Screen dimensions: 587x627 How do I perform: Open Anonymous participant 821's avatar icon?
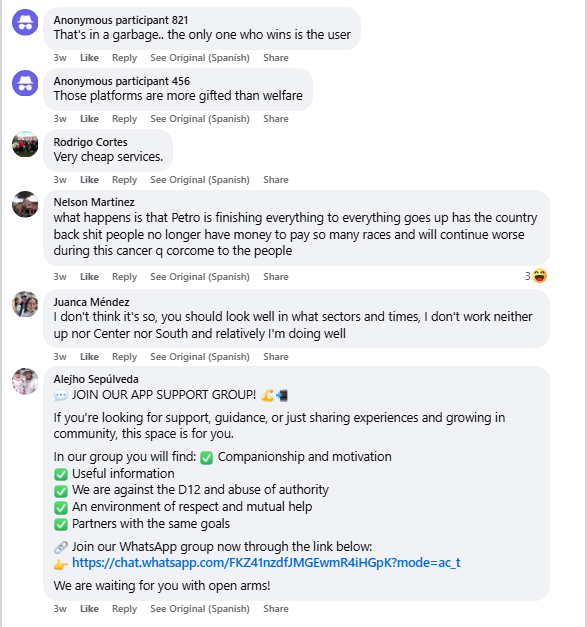(x=25, y=22)
